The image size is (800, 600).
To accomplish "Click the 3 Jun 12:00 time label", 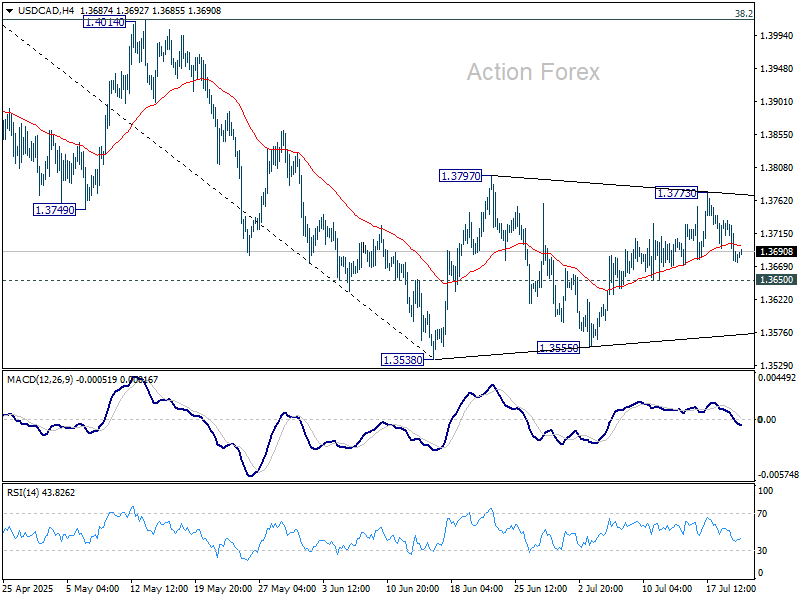I will coord(346,589).
